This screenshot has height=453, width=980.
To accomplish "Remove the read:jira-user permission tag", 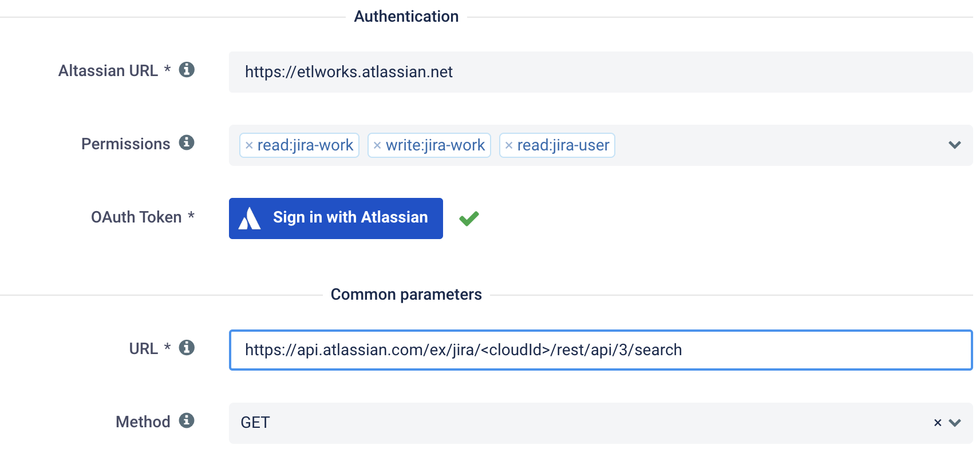I will tap(509, 145).
